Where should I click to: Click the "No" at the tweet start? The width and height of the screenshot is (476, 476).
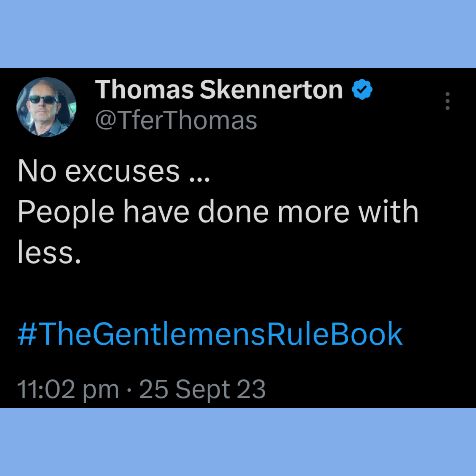click(37, 171)
